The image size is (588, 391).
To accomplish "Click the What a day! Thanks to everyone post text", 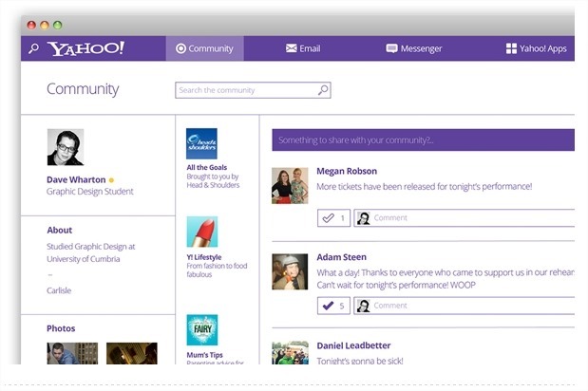I will [x=446, y=279].
